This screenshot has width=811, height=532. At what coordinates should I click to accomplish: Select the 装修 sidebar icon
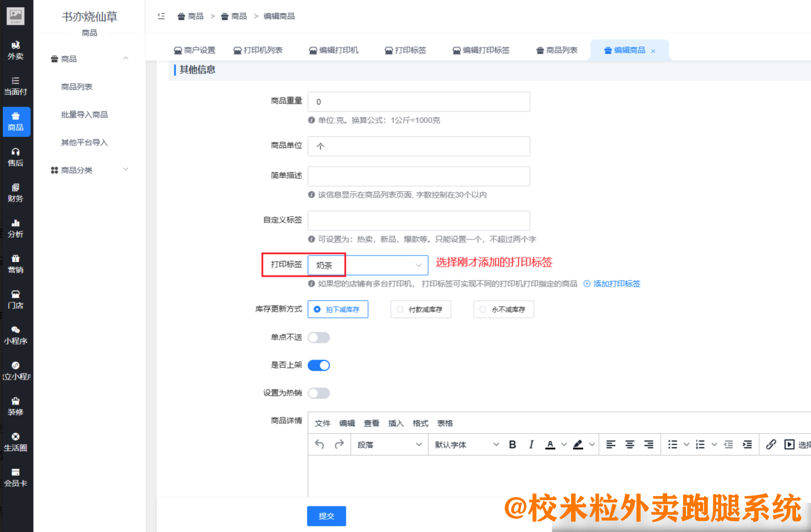(x=16, y=406)
